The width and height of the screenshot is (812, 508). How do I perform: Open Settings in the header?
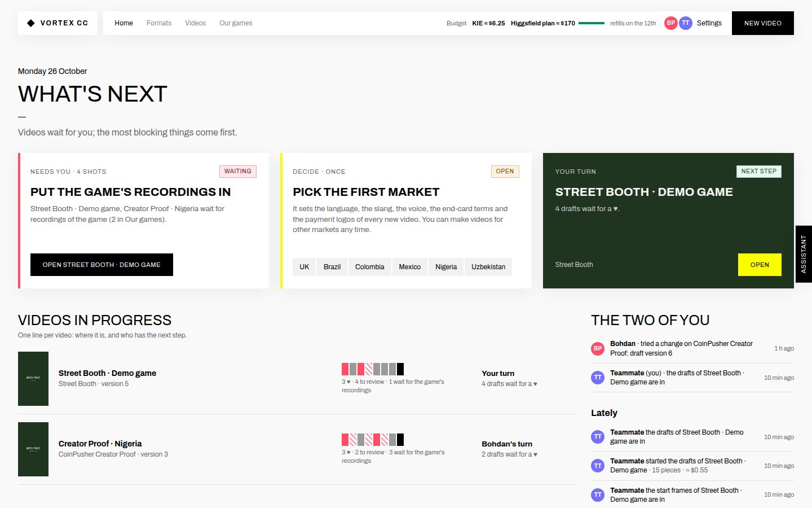click(709, 23)
